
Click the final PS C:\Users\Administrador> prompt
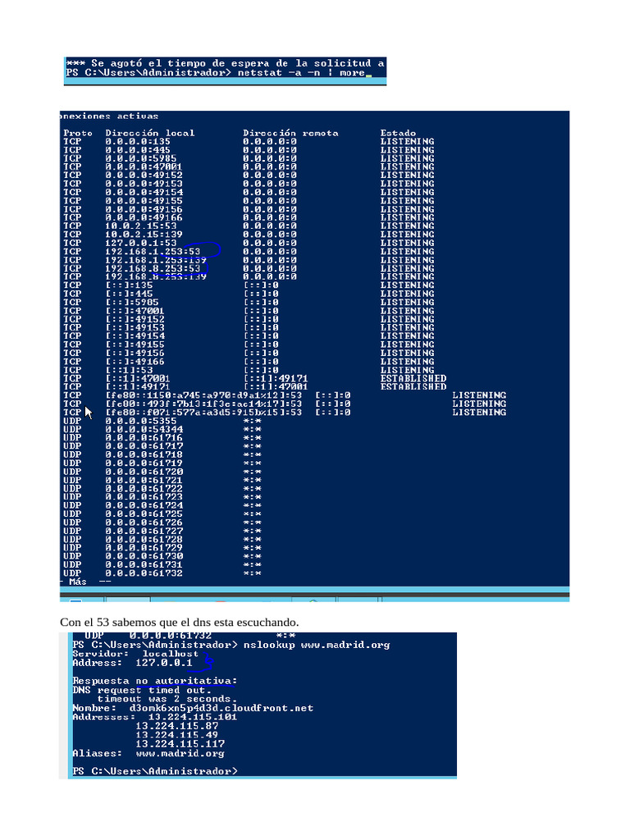click(155, 771)
